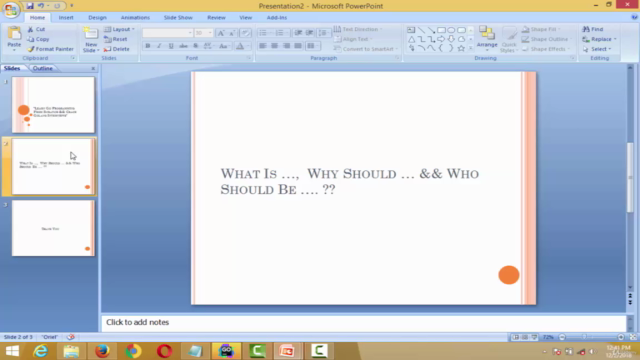Center the text alignment
The width and height of the screenshot is (640, 360).
[x=275, y=46]
